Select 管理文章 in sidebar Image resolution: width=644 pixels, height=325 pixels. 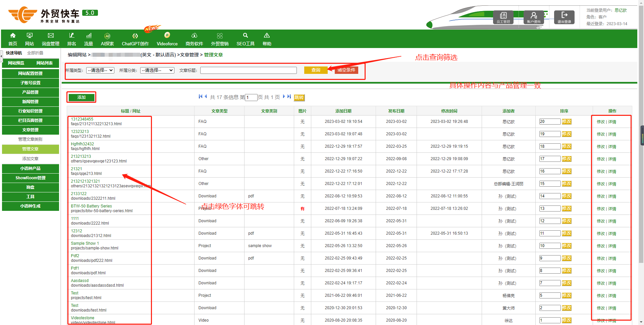pos(31,149)
